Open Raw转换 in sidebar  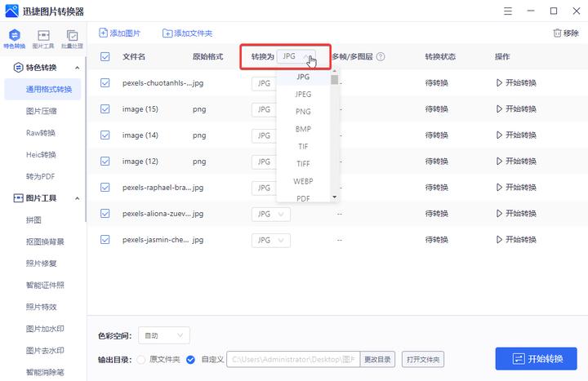(41, 133)
